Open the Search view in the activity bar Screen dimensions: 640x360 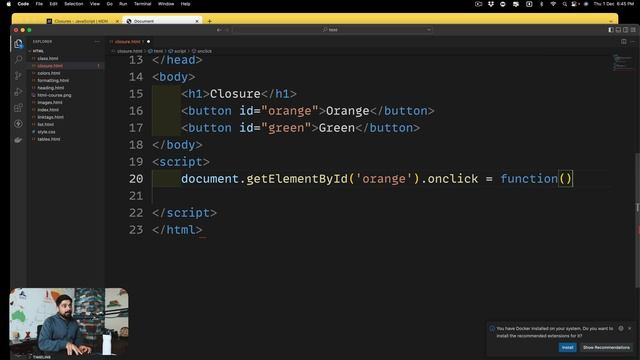(x=18, y=60)
